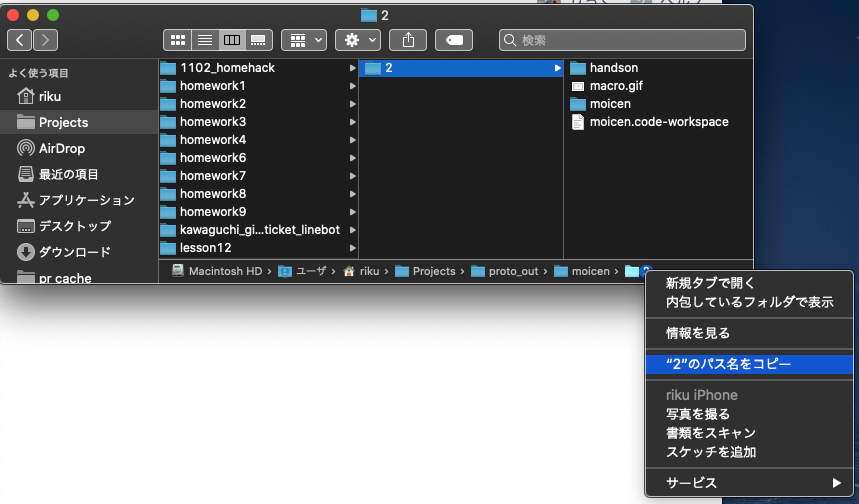
Task: Focus the 検索 search field
Action: click(622, 40)
